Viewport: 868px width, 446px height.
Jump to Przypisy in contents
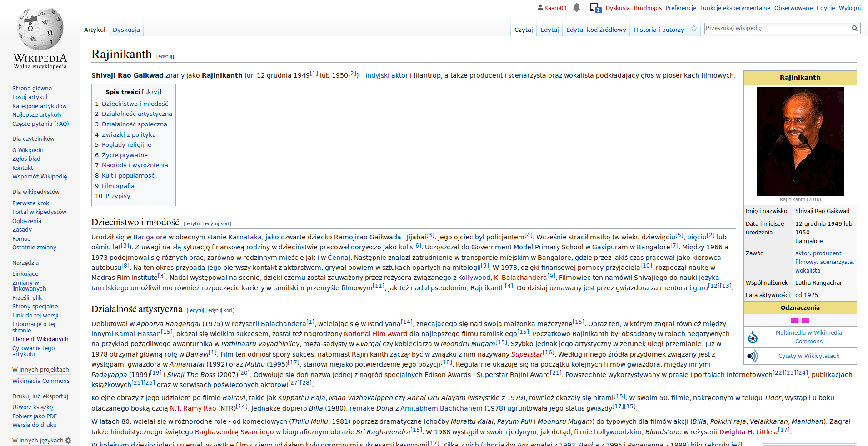coord(118,196)
